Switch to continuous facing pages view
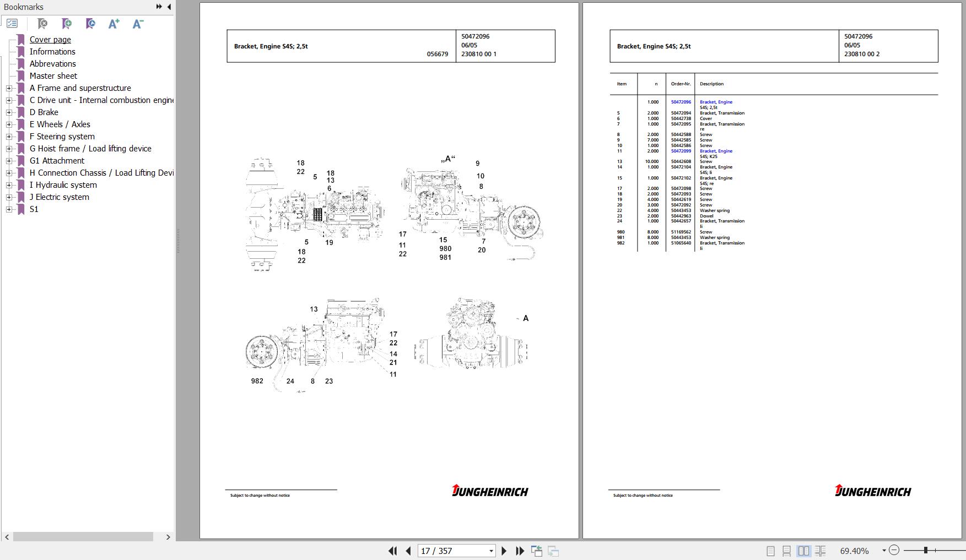 coord(820,551)
